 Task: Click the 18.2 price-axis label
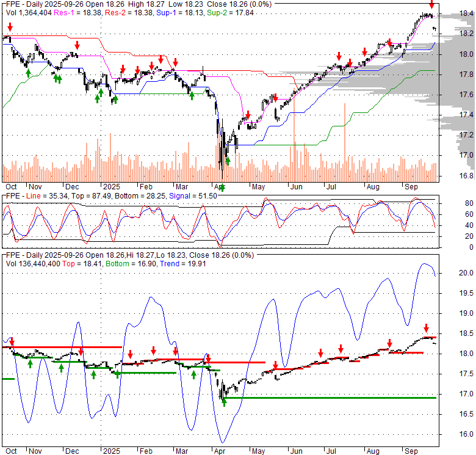pos(466,34)
